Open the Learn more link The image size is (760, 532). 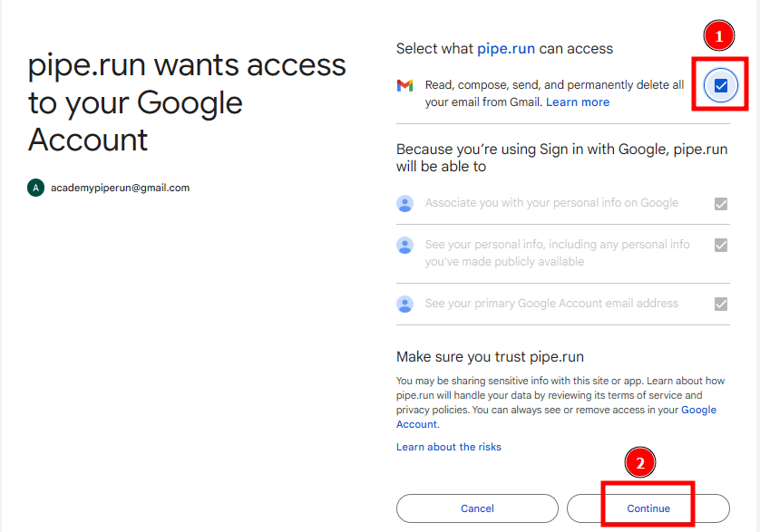pyautogui.click(x=578, y=102)
